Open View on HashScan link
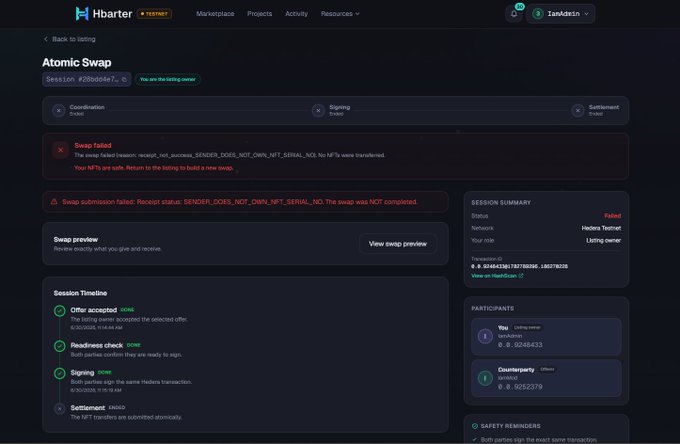 497,276
